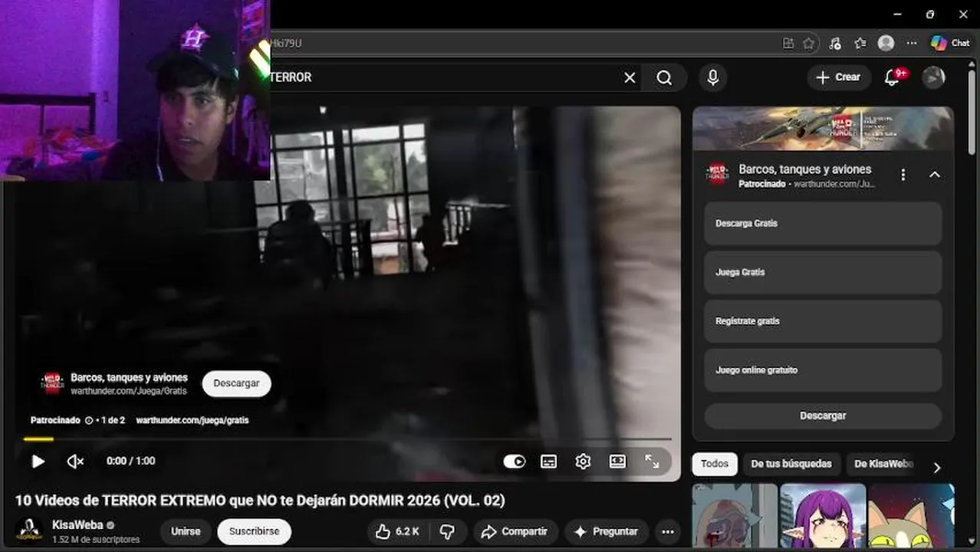This screenshot has height=552, width=980.
Task: Open browser split screen icon
Action: (x=788, y=44)
